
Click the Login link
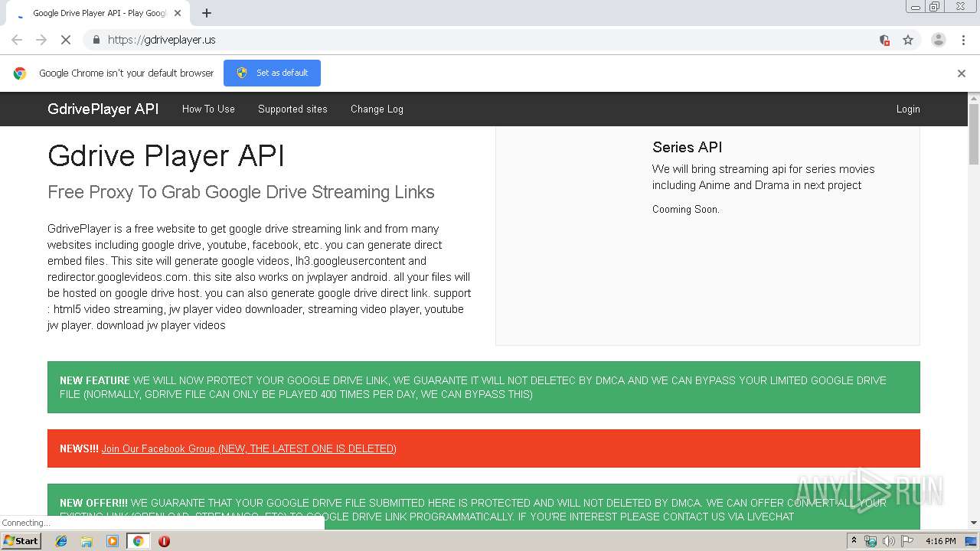tap(908, 109)
